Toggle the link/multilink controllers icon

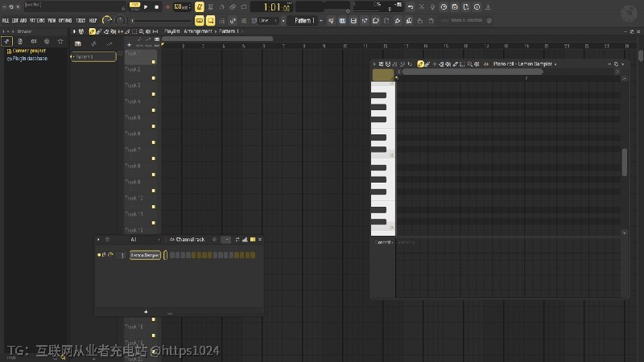233,21
